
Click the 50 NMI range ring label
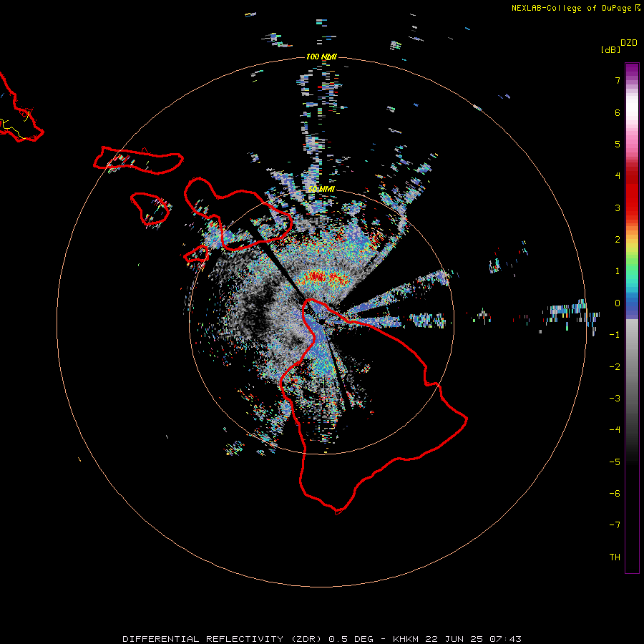pyautogui.click(x=321, y=189)
